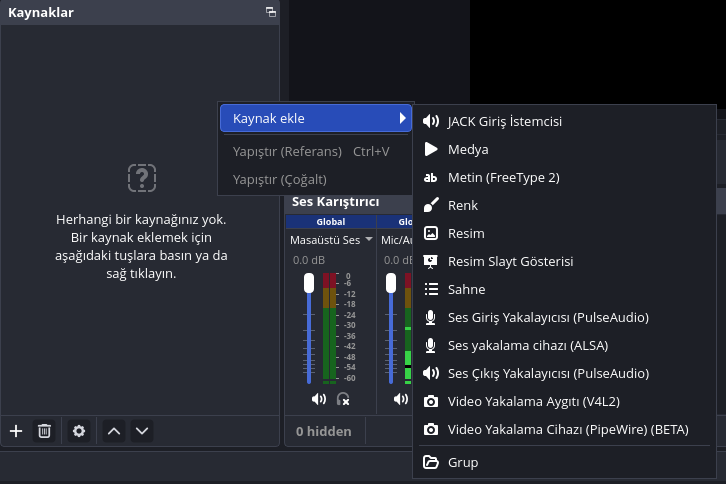Add a Sahne scene source
This screenshot has height=484, width=726.
point(564,289)
